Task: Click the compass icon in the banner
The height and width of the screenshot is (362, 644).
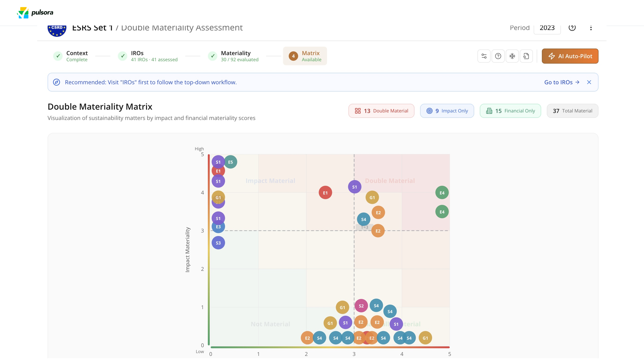Action: point(56,82)
